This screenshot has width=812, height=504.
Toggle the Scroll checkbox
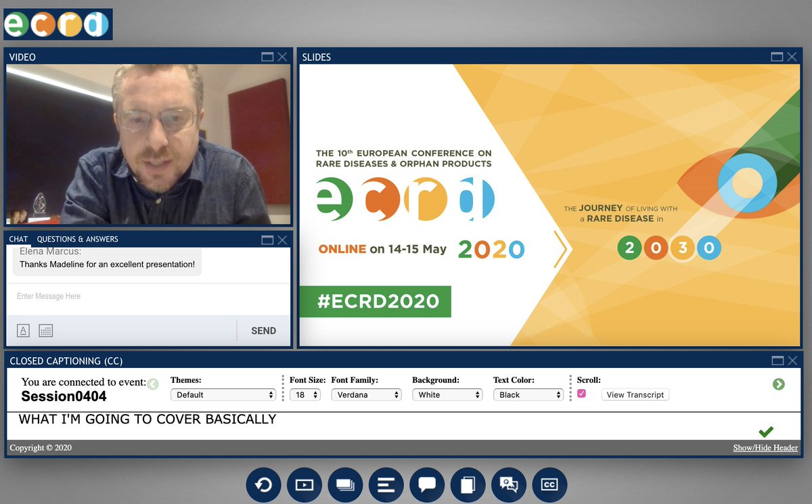[x=581, y=393]
